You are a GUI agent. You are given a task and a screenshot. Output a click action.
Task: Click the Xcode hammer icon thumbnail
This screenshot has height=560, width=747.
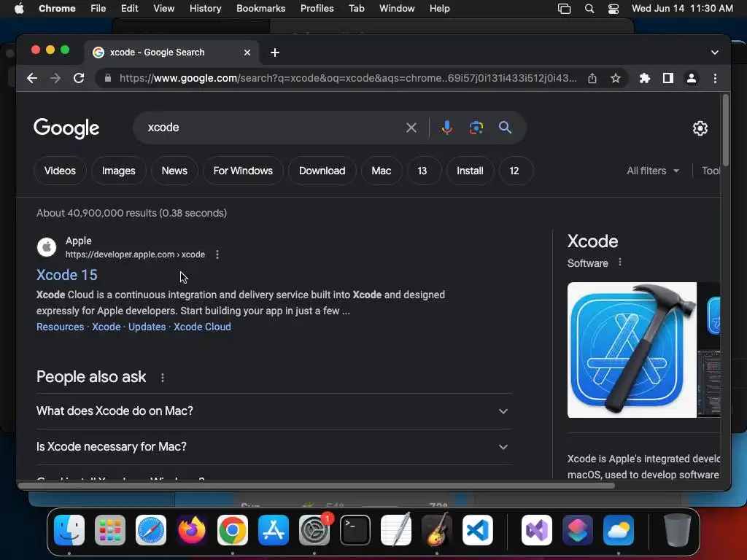pos(632,350)
